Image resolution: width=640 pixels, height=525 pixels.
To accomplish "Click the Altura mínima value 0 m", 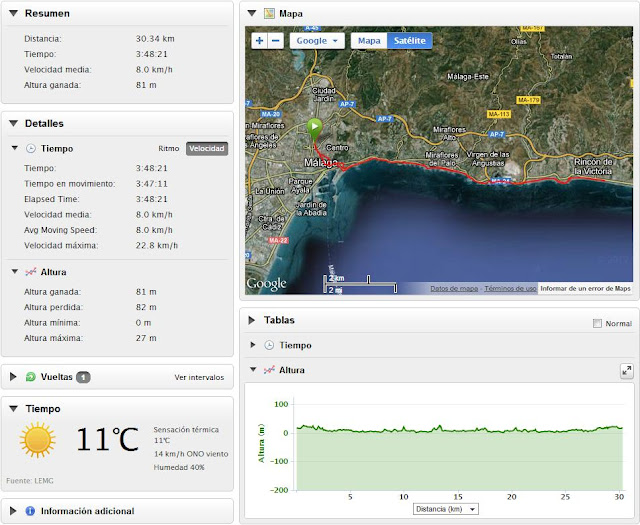I will click(143, 323).
